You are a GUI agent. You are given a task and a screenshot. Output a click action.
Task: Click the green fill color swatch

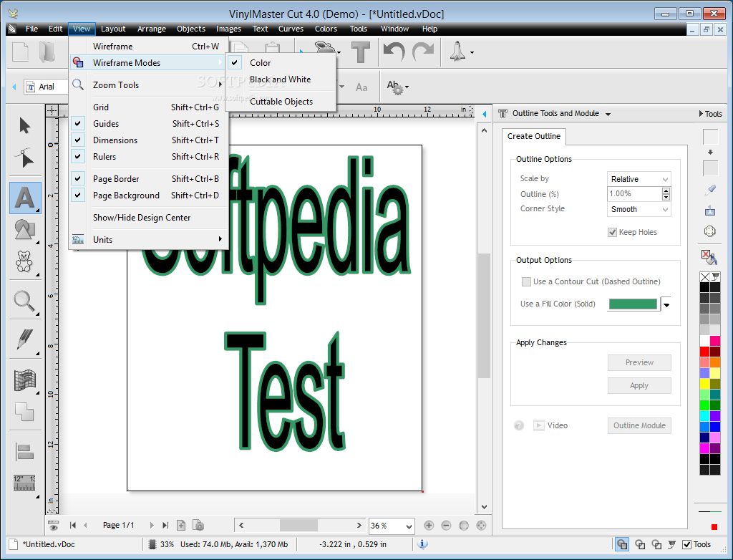[x=633, y=304]
